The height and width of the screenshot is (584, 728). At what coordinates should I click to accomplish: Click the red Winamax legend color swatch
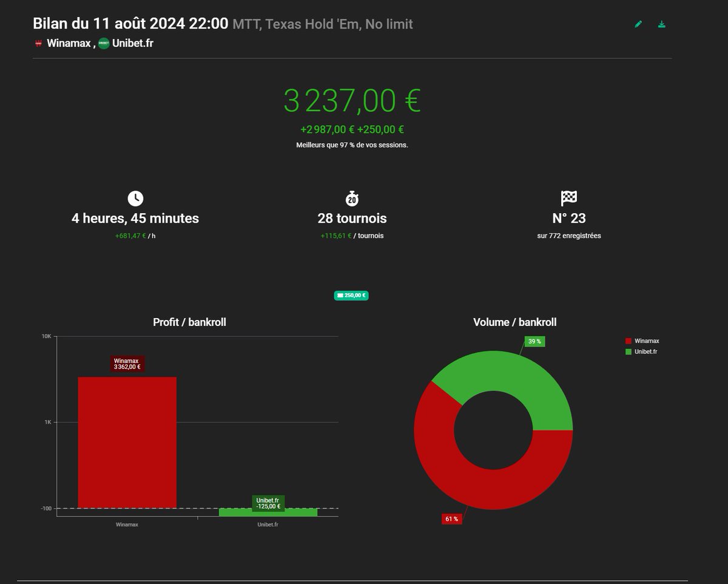coord(628,341)
